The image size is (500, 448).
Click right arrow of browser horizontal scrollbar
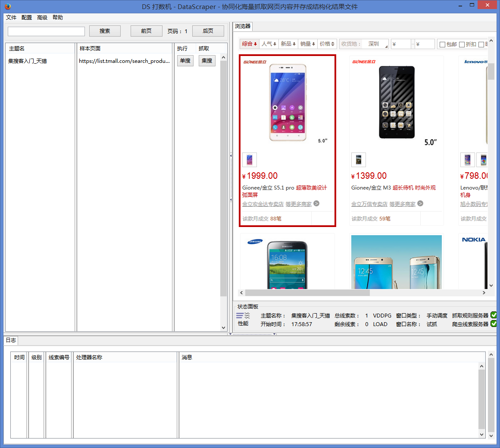click(484, 292)
